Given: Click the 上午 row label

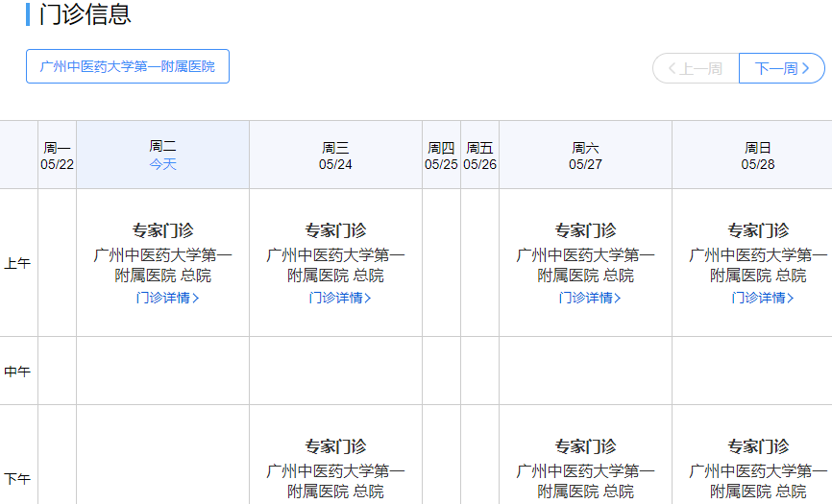Looking at the screenshot, I should point(17,263).
